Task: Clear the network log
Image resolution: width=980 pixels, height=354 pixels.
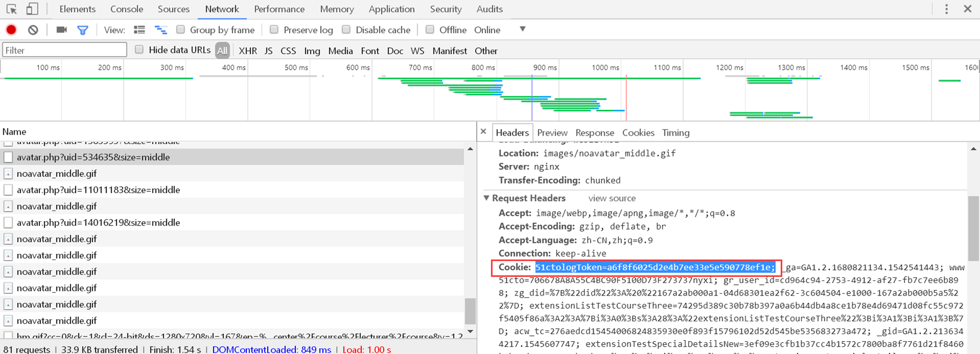Action: [x=33, y=30]
